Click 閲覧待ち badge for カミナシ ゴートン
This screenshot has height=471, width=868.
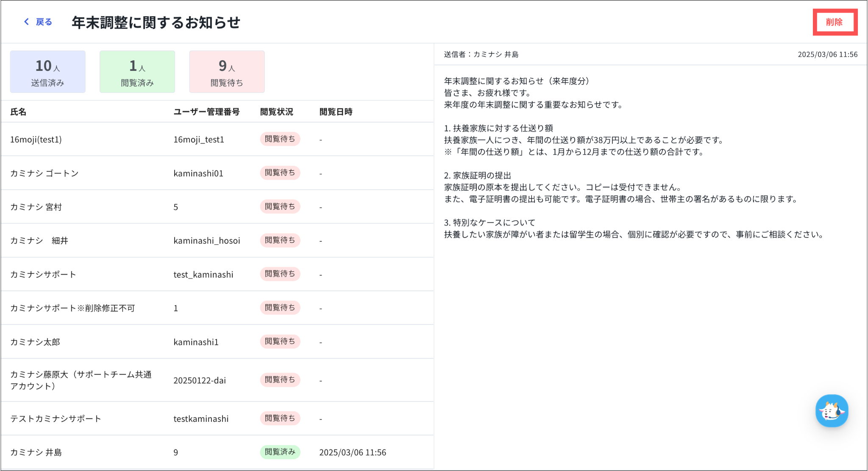280,173
